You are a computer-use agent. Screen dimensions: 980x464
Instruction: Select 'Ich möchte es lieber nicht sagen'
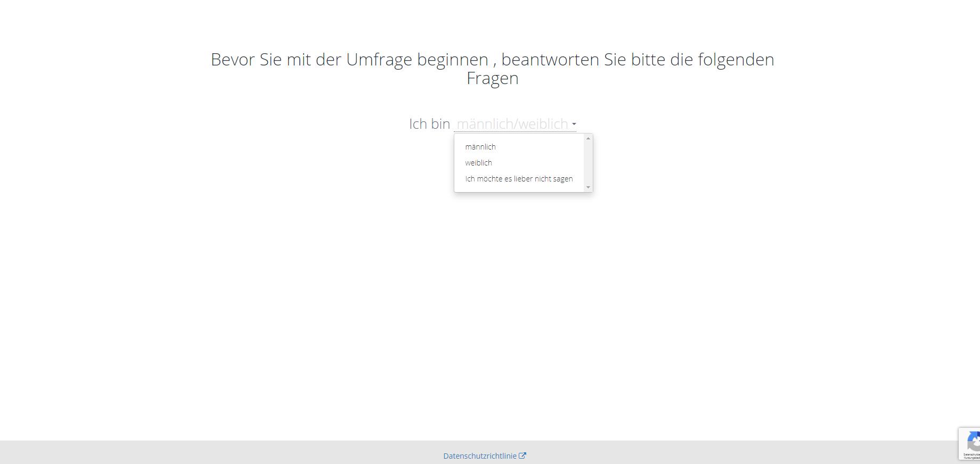point(519,179)
